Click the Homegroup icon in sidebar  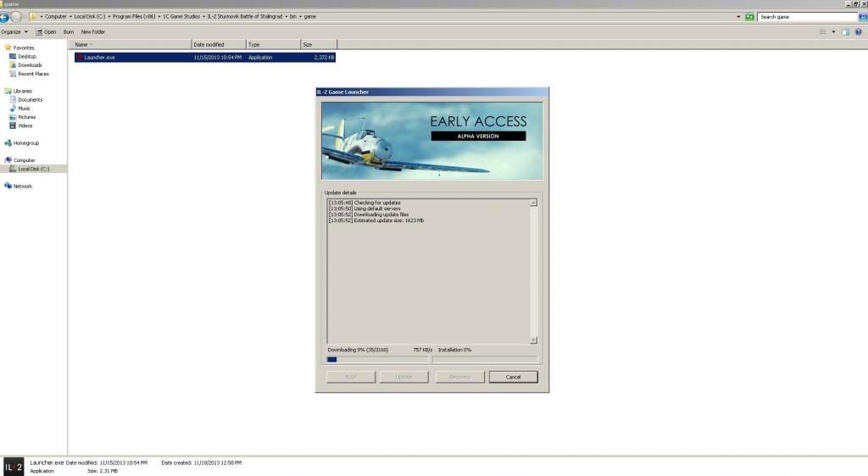(8, 143)
